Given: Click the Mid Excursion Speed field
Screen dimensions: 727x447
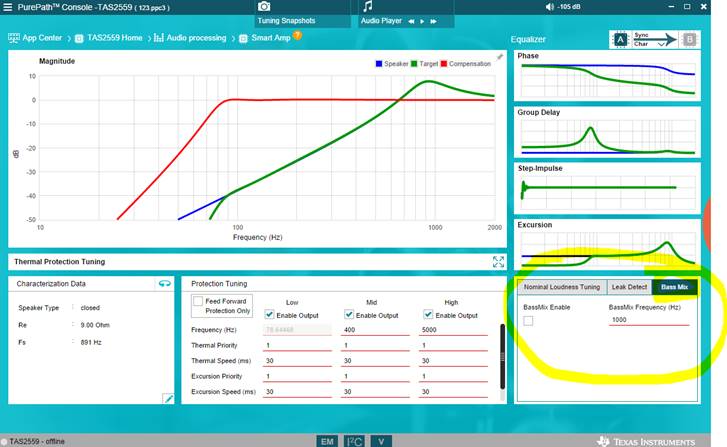Looking at the screenshot, I should (376, 392).
